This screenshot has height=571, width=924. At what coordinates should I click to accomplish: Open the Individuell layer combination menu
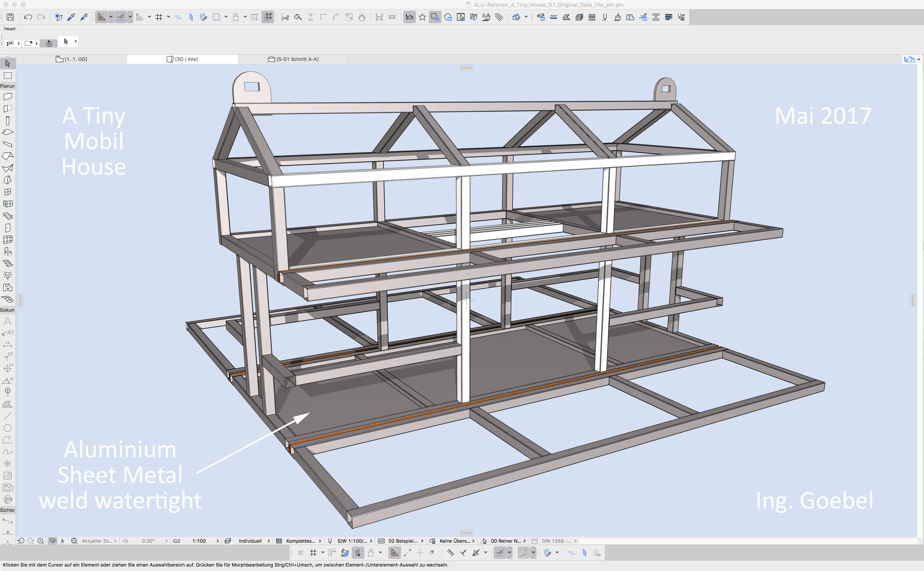coord(250,541)
